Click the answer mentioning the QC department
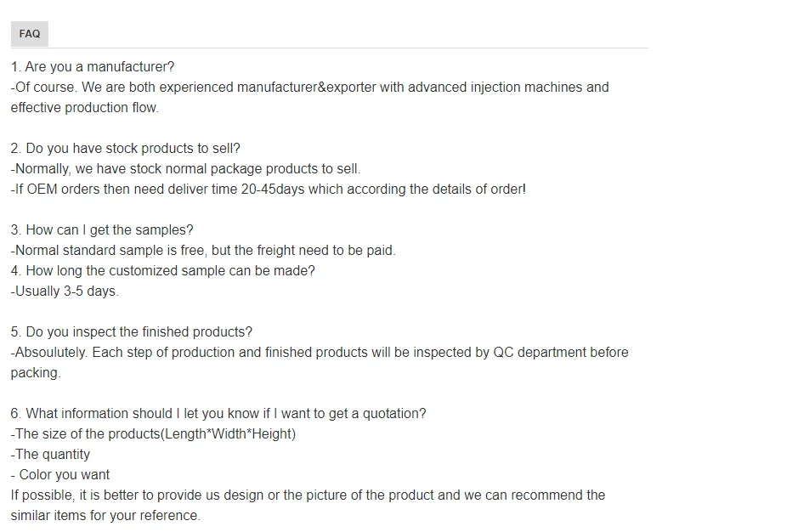The image size is (798, 532). (320, 352)
